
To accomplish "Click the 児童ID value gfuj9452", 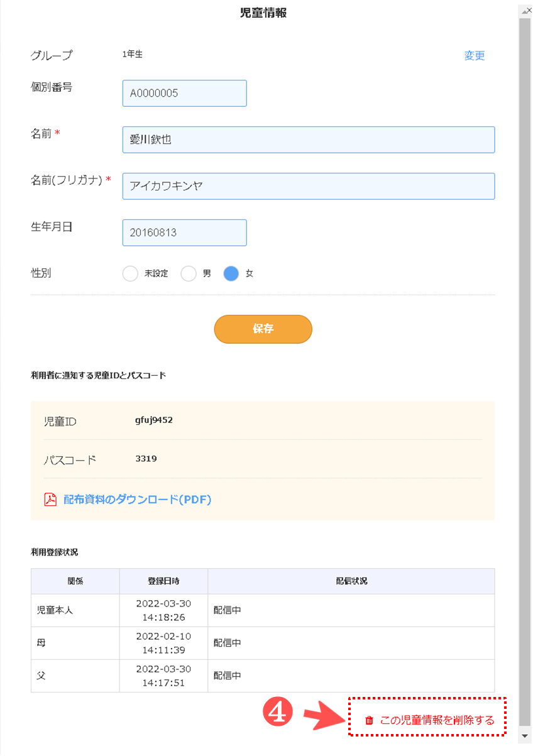I will point(154,420).
